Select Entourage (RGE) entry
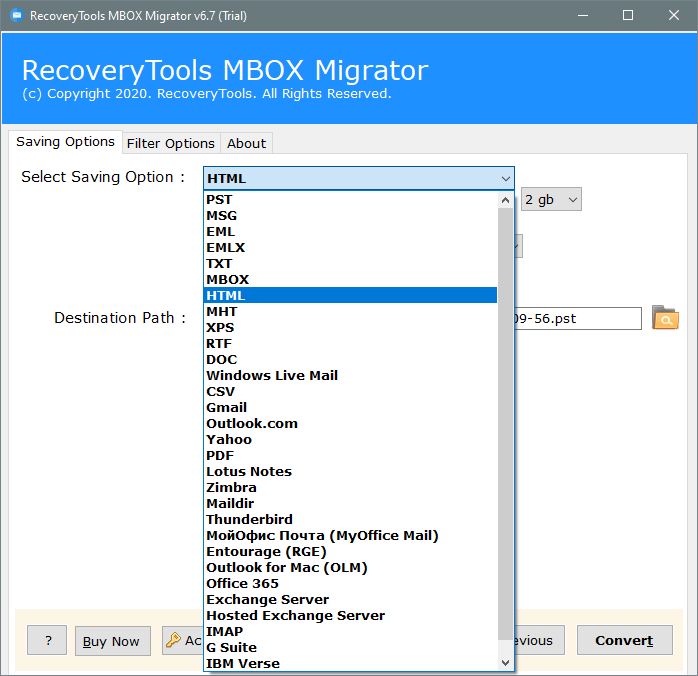Image resolution: width=698 pixels, height=676 pixels. [350, 552]
